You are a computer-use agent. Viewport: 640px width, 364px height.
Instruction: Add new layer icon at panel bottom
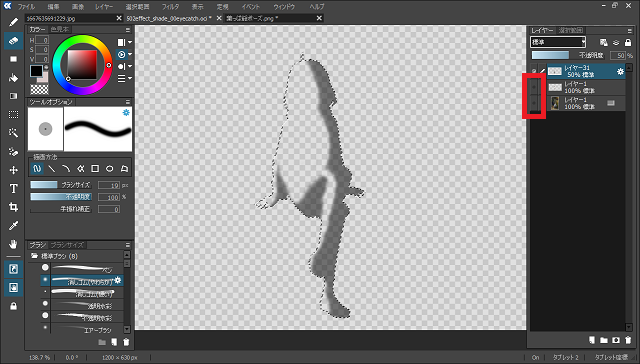click(592, 340)
